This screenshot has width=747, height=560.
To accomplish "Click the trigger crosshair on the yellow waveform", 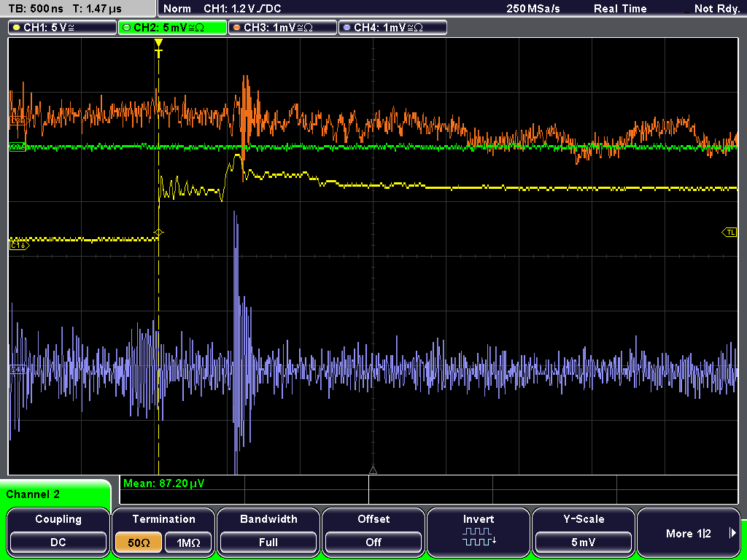I will (158, 233).
